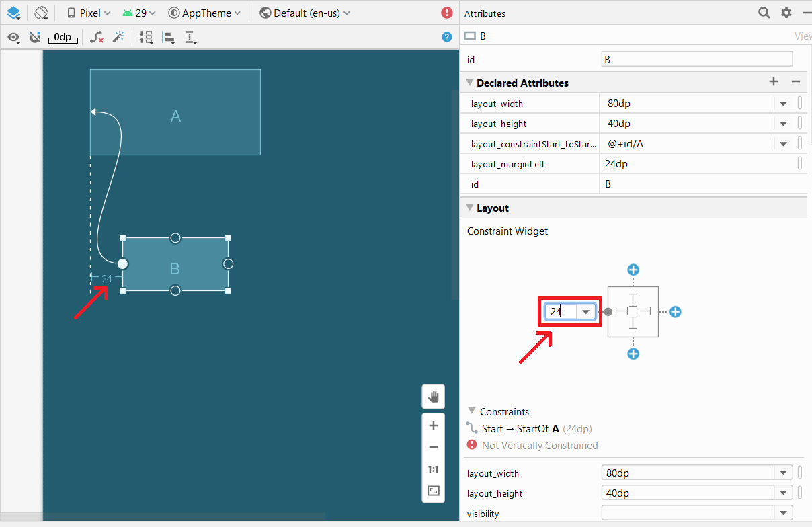Screen dimensions: 812x527
Task: Collapse the Declared Attributes section
Action: tap(470, 83)
